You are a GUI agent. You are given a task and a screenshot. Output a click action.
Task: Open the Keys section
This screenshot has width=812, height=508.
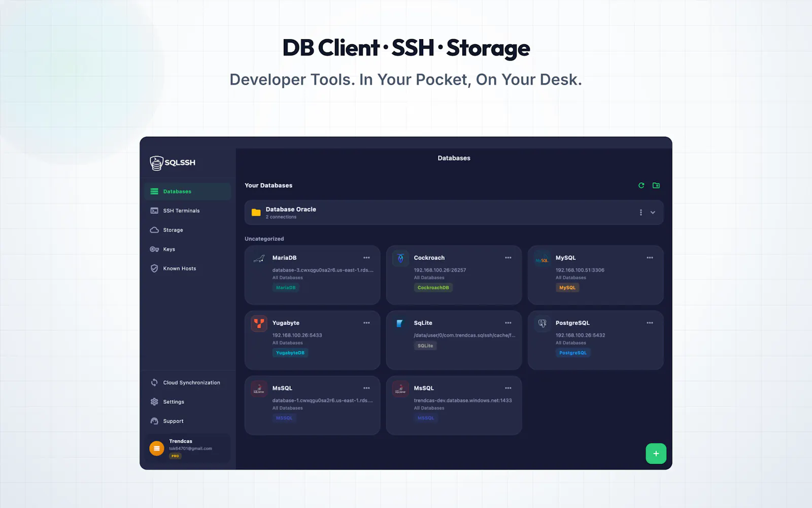coord(187,249)
